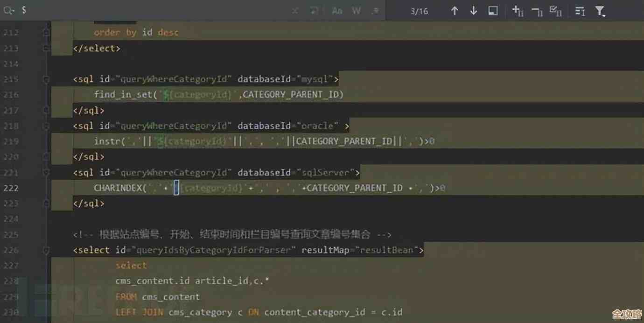Click the next occurrence down arrow
The height and width of the screenshot is (323, 644).
[473, 10]
